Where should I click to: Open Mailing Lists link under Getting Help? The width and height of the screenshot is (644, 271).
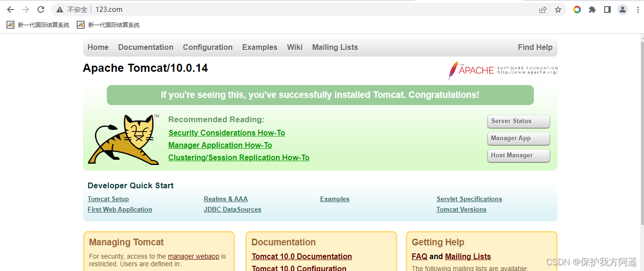point(468,256)
